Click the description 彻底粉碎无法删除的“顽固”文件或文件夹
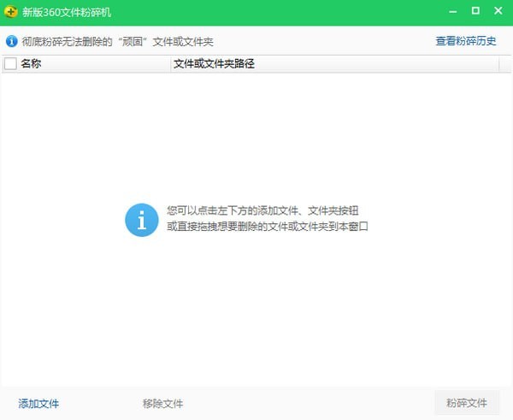Image resolution: width=513 pixels, height=420 pixels. point(117,42)
